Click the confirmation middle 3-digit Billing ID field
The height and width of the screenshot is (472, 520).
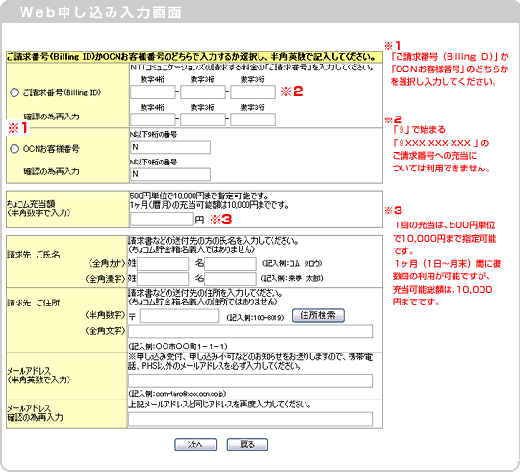click(203, 119)
